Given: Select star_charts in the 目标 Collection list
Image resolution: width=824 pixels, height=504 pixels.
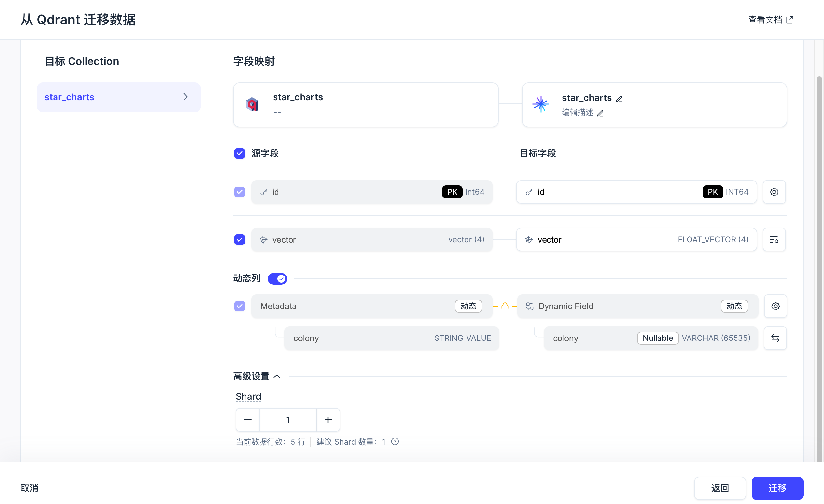Looking at the screenshot, I should (70, 97).
